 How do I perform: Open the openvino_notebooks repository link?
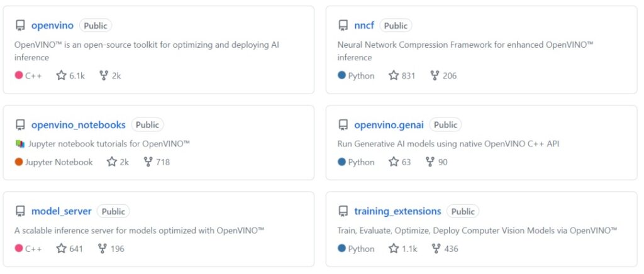[x=79, y=124]
